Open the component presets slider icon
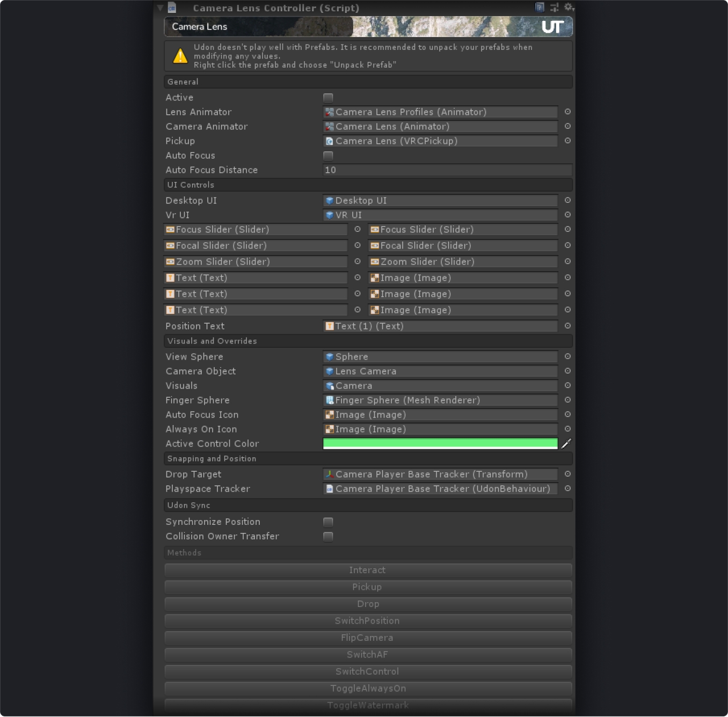 (x=554, y=7)
